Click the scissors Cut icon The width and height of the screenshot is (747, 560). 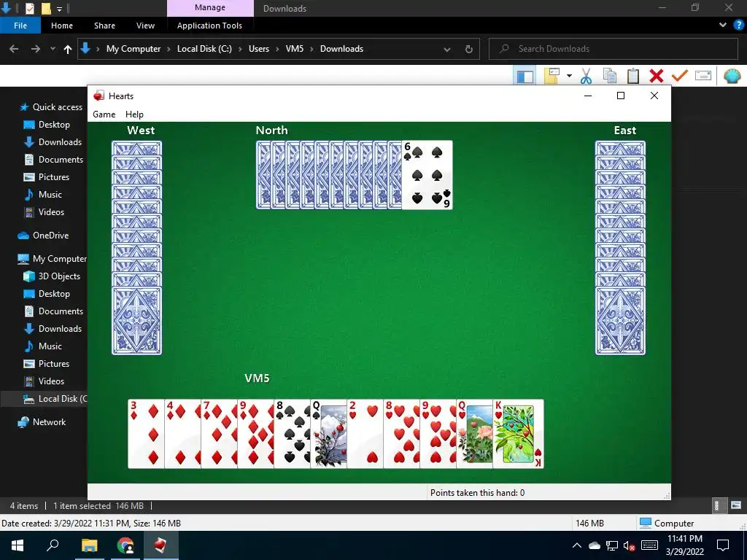(x=586, y=76)
